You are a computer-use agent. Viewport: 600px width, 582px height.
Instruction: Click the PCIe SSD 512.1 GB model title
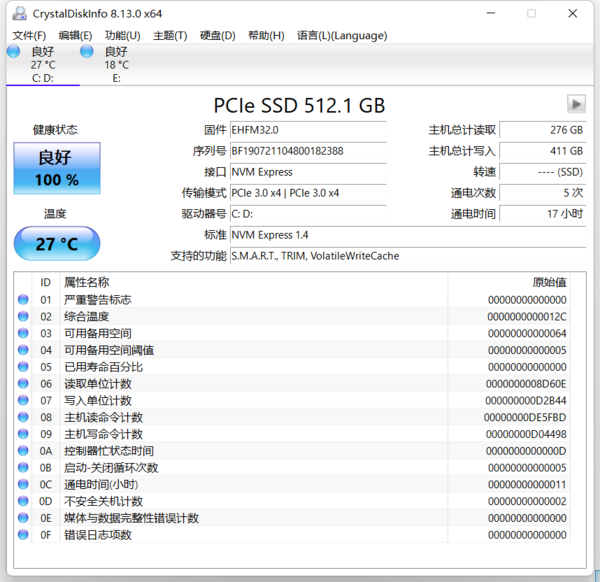tap(299, 105)
